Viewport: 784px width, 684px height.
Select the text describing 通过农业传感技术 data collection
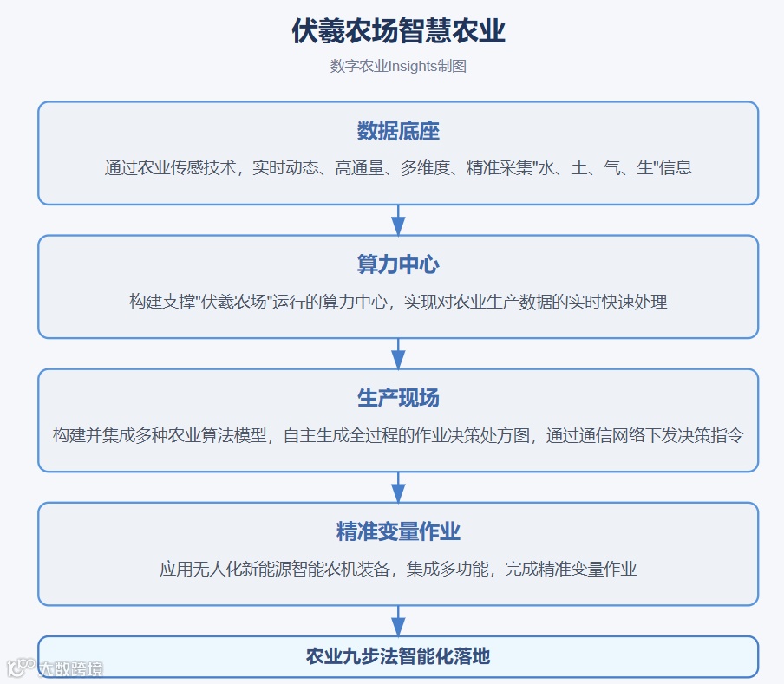click(398, 168)
